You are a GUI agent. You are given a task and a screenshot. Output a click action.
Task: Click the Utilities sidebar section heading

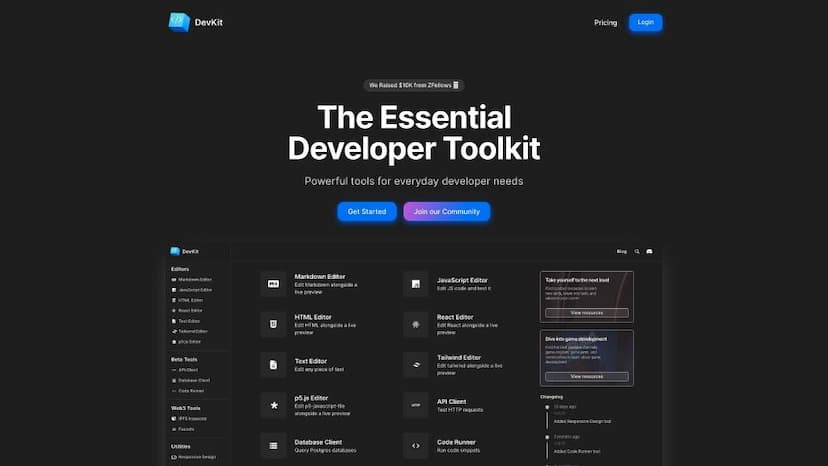click(x=181, y=446)
